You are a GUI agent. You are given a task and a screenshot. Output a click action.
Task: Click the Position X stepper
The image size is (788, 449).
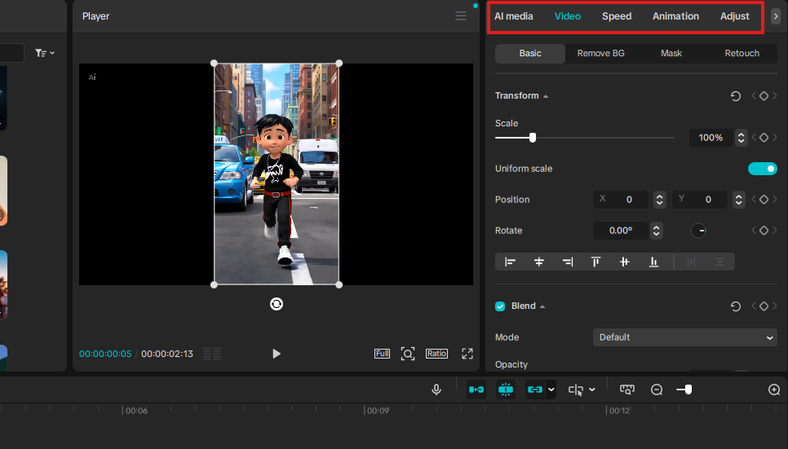659,200
